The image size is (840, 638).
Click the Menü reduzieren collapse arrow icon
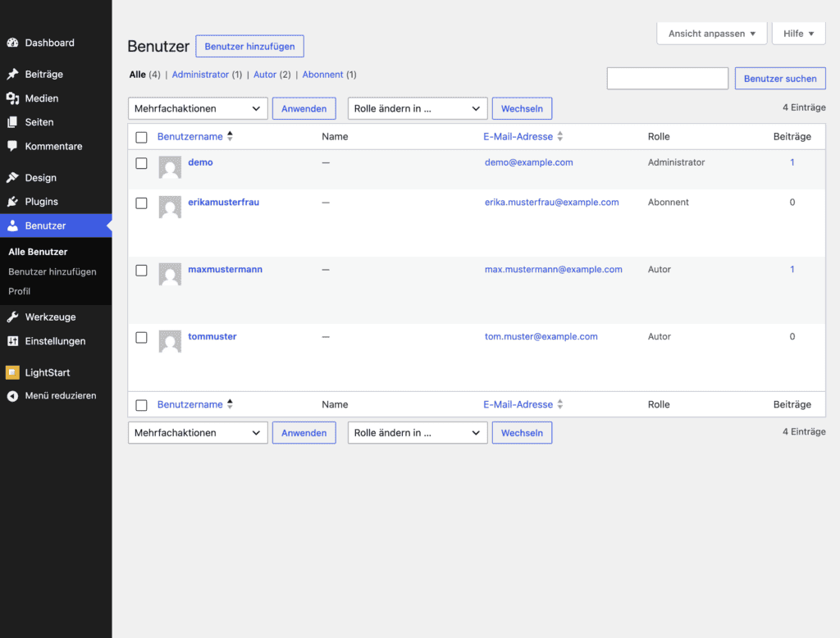[x=13, y=396]
